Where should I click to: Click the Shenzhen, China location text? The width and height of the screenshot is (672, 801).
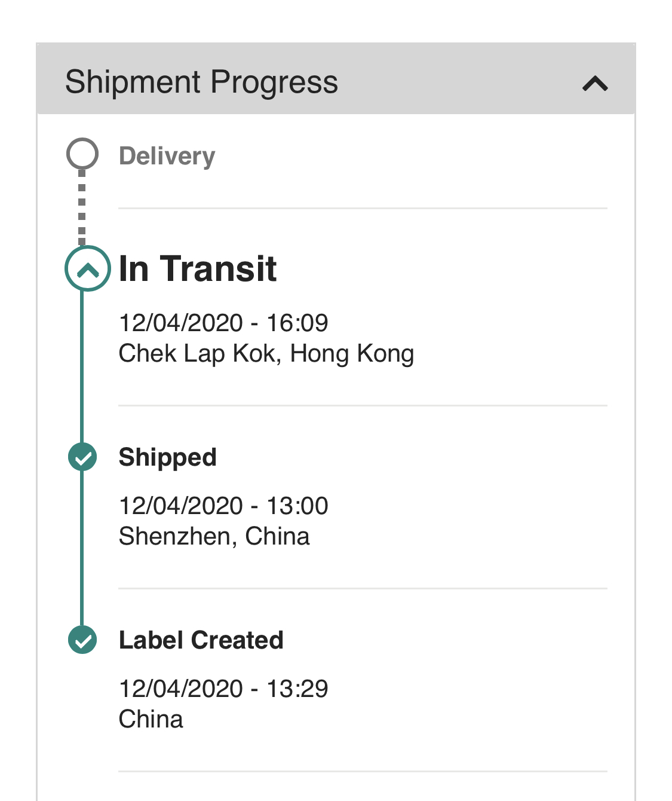(214, 536)
